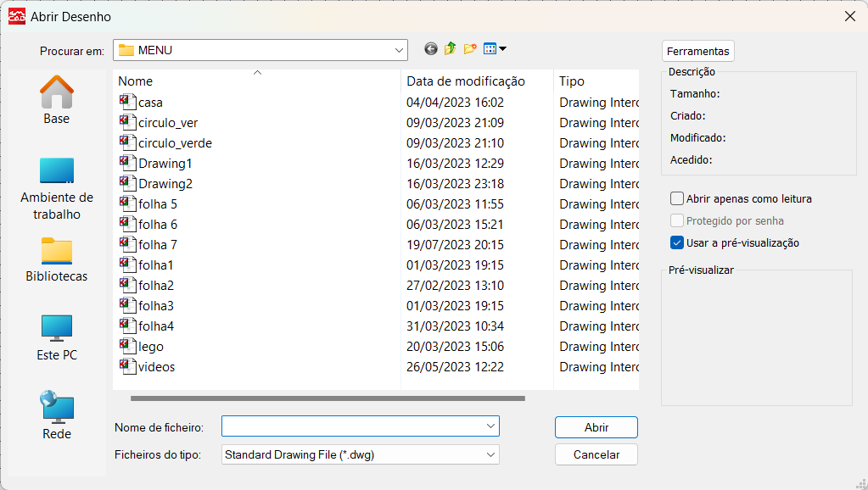Expand the Procurar em MENU dropdown
The height and width of the screenshot is (490, 868).
399,50
